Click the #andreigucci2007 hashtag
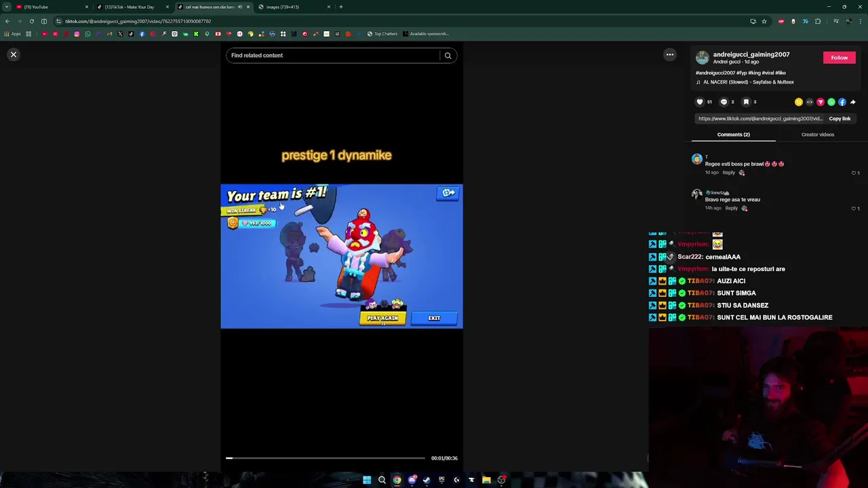Viewport: 868px width, 488px height. [x=715, y=73]
